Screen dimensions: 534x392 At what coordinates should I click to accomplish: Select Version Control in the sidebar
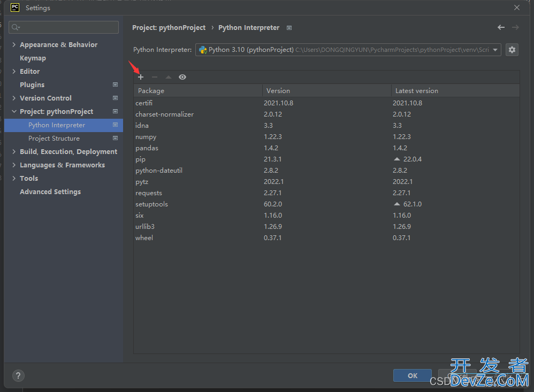[x=45, y=98]
